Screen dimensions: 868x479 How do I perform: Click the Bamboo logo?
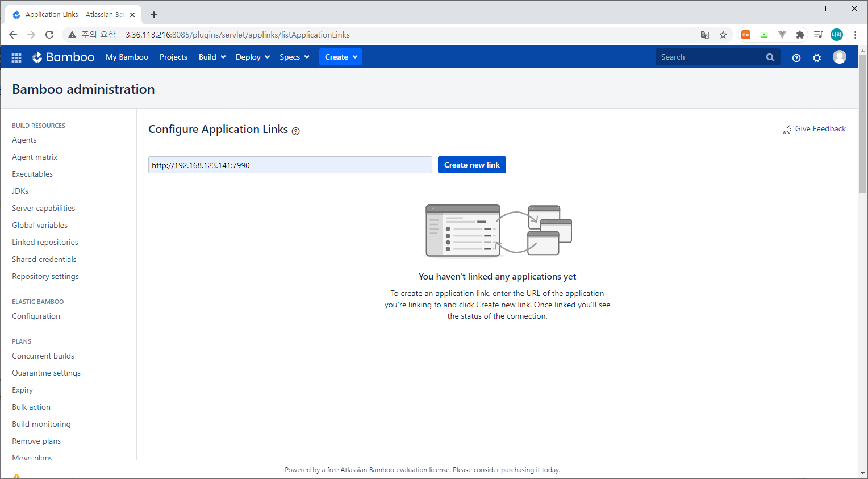(63, 57)
